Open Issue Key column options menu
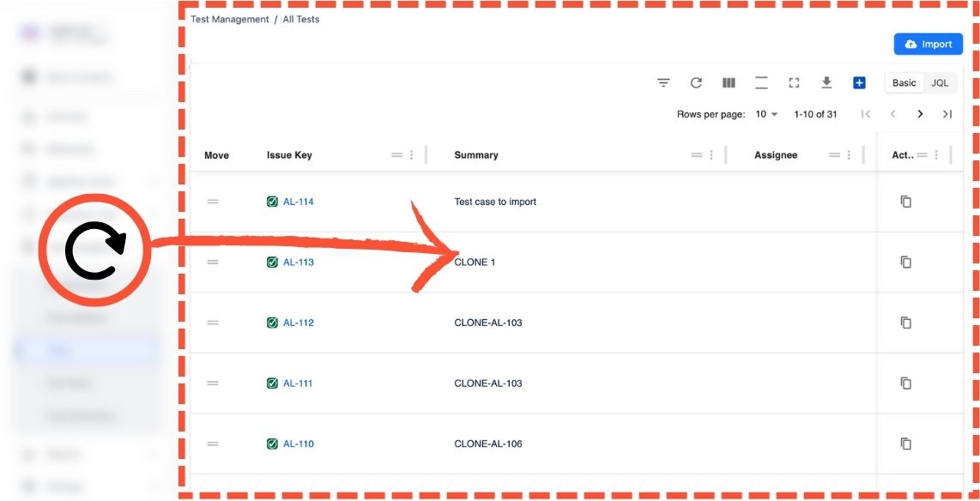The height and width of the screenshot is (501, 980). (x=411, y=155)
